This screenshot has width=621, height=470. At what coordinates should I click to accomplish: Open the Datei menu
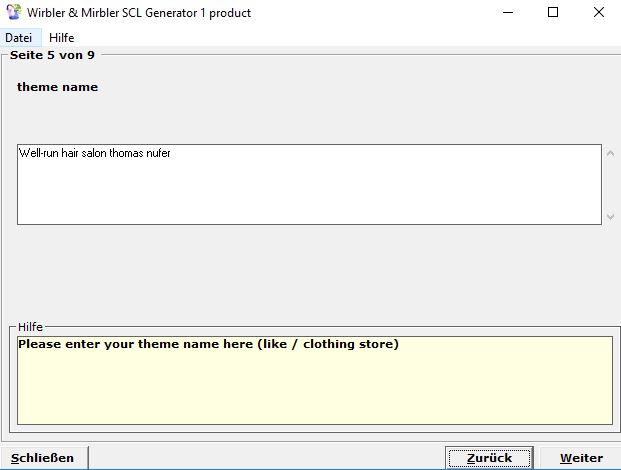point(18,38)
